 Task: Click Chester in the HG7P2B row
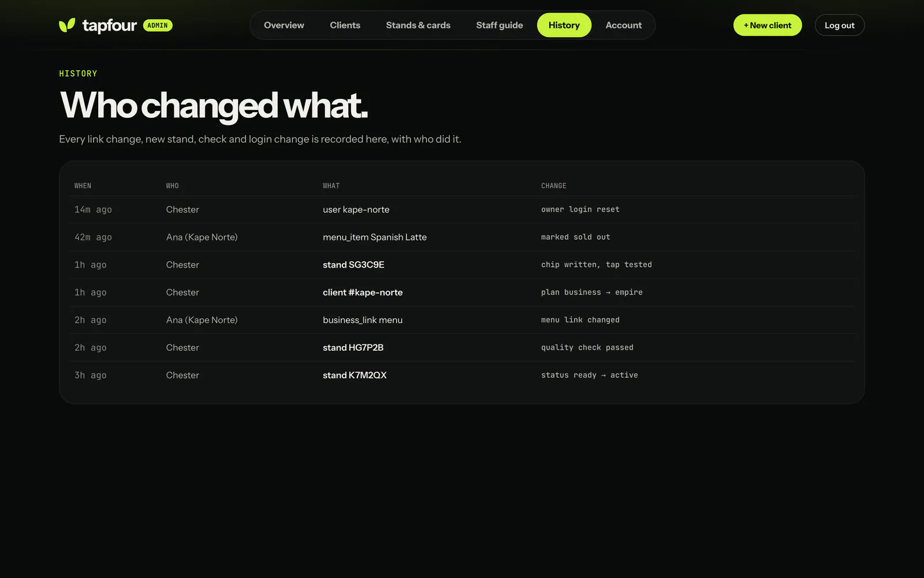click(x=182, y=348)
